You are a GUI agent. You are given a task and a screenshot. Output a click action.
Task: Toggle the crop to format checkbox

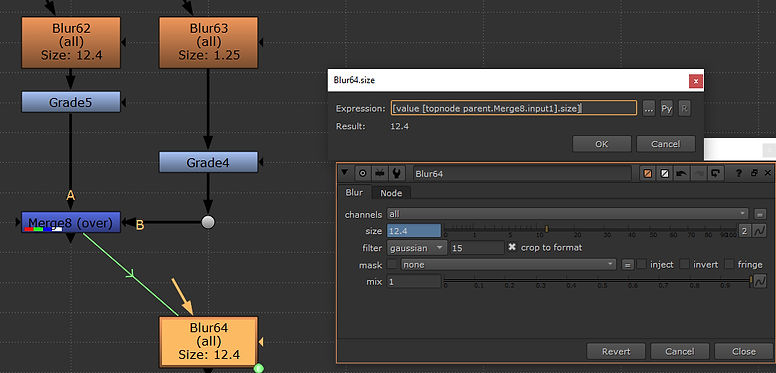click(512, 247)
